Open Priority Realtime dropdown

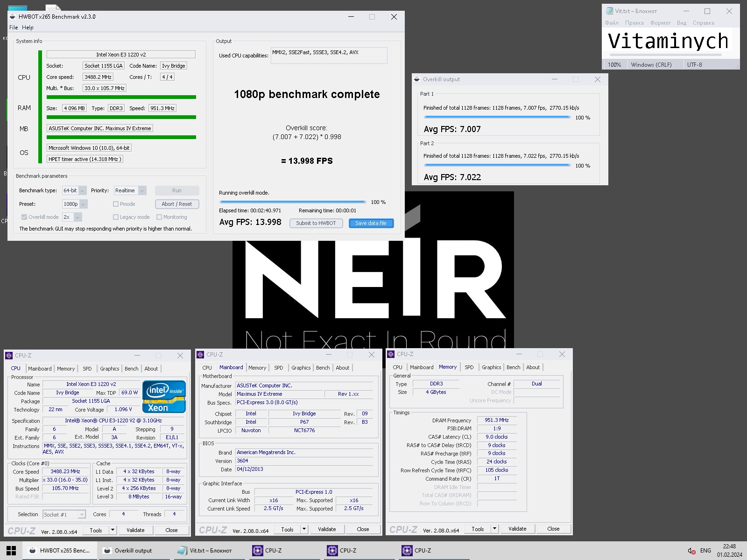pos(130,190)
